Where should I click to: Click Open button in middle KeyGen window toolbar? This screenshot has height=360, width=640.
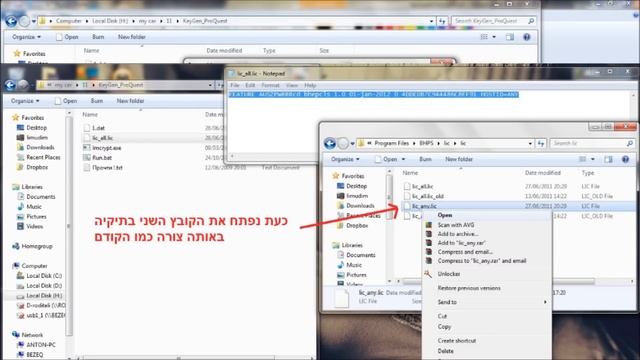click(x=66, y=101)
